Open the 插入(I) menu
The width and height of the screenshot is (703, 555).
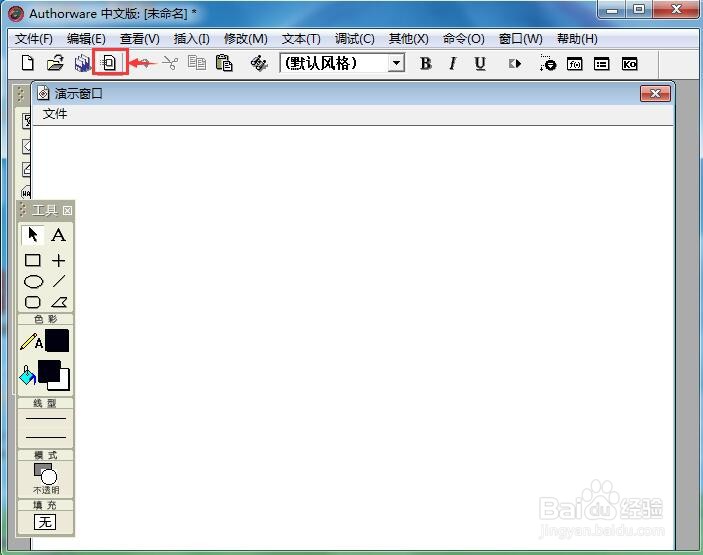point(191,39)
